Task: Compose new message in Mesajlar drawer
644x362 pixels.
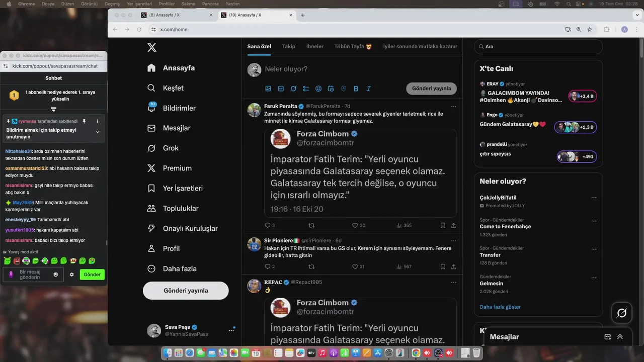Action: pyautogui.click(x=608, y=337)
